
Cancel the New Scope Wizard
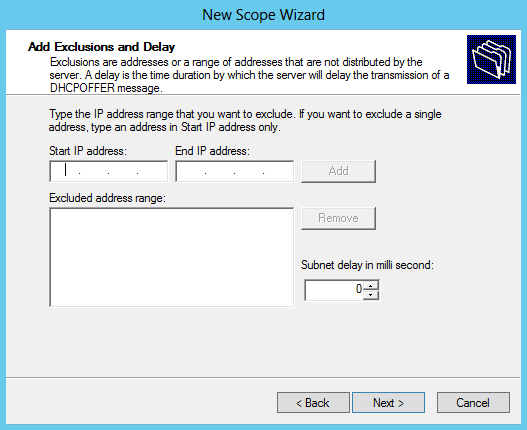pos(473,402)
